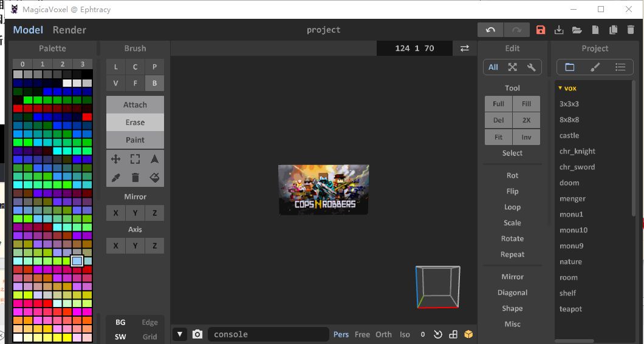Pick the selected light blue palette swatch
The height and width of the screenshot is (344, 644).
click(77, 261)
